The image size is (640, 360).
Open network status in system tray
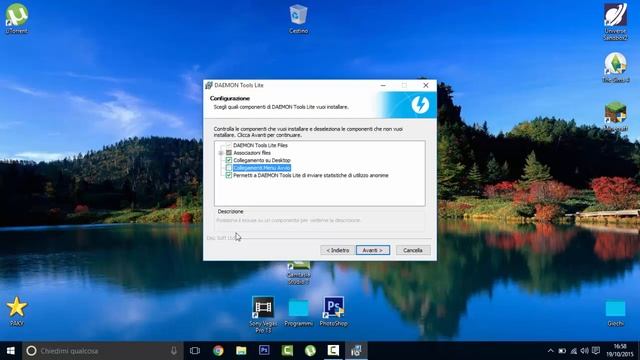coord(574,351)
